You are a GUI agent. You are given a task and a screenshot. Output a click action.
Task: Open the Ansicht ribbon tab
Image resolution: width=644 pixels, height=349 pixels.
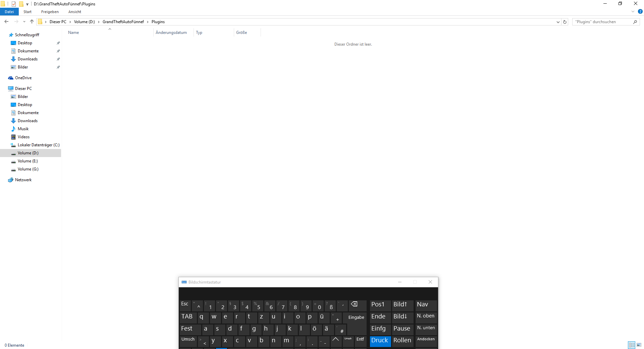click(75, 12)
